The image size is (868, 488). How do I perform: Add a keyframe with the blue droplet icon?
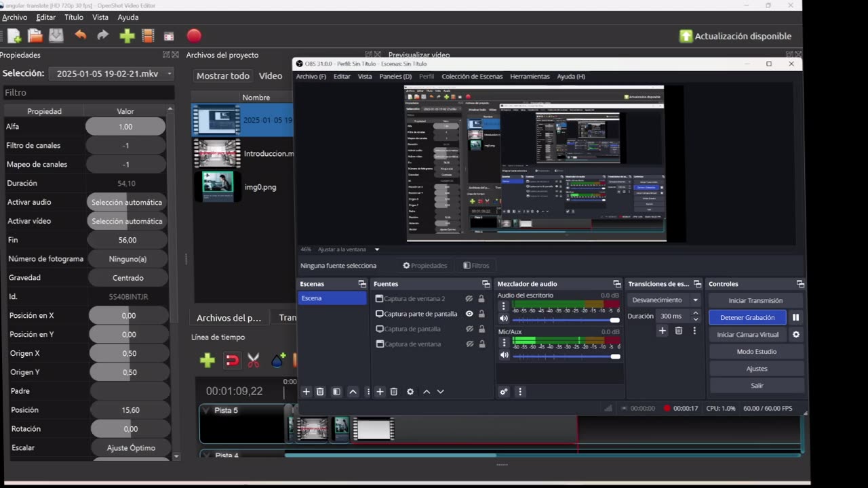coord(278,361)
